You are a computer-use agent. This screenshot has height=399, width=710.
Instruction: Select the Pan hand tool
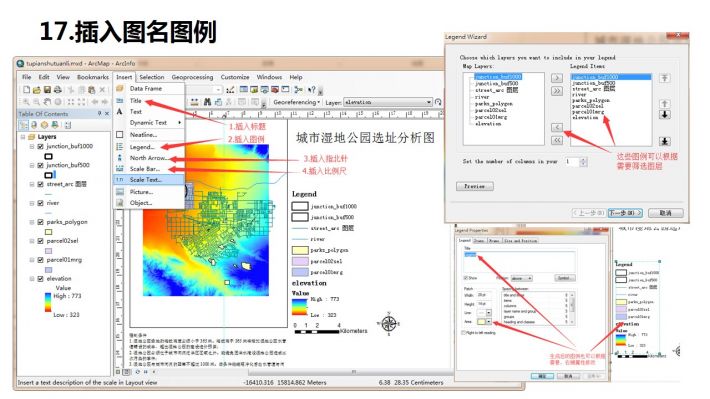47,102
